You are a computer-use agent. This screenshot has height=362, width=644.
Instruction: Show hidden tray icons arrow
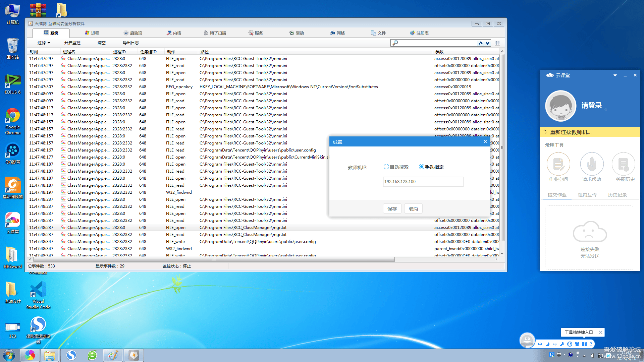pyautogui.click(x=584, y=355)
